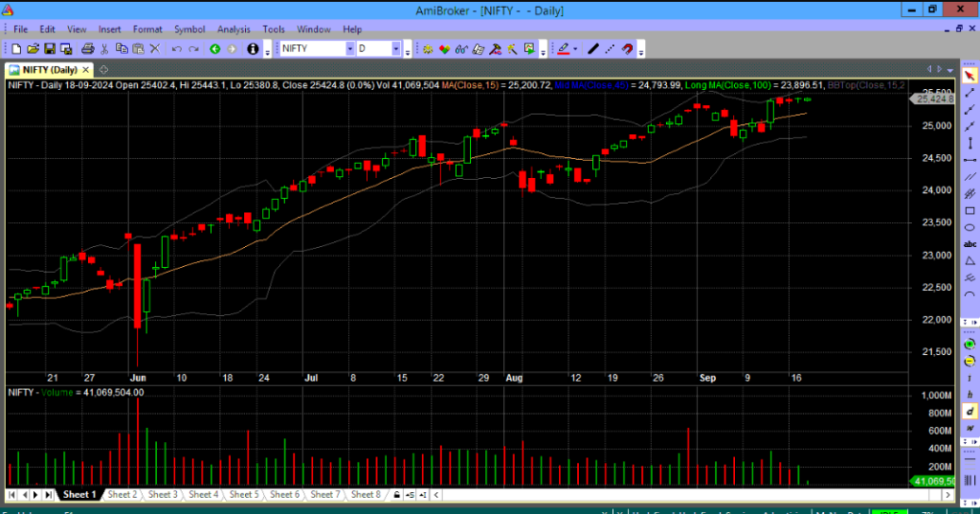Go back with the green arrow icon

coord(215,49)
